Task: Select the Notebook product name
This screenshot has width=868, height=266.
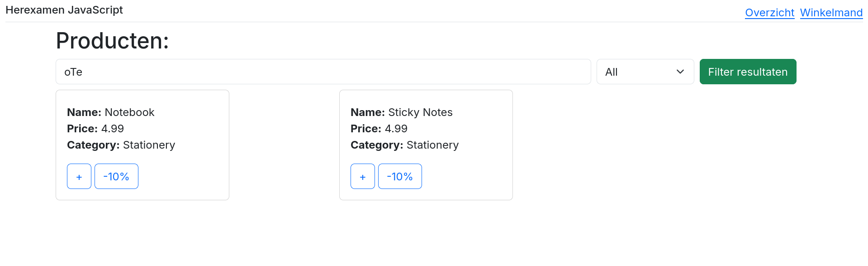Action: 129,112
